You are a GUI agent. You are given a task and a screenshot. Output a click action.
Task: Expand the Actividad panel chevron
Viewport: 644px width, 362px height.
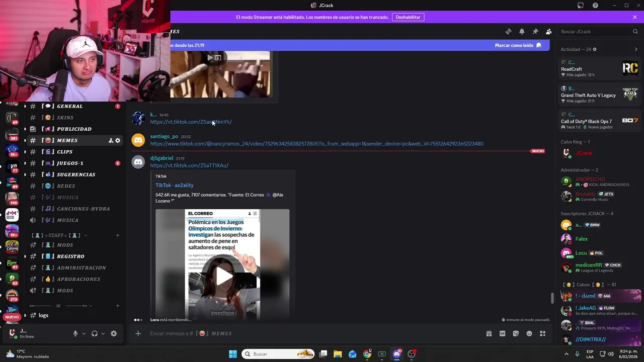636,49
